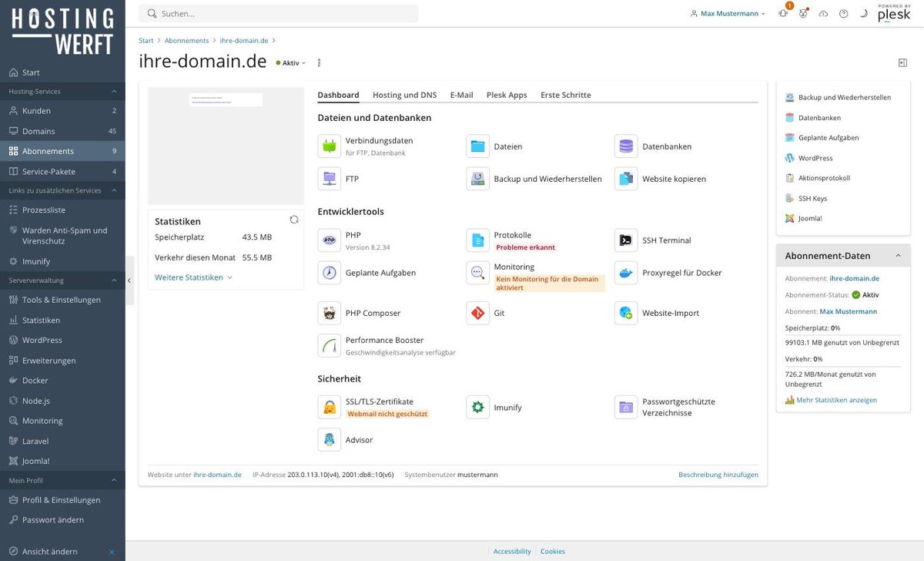Open Abonnements in the sidebar

[62, 151]
